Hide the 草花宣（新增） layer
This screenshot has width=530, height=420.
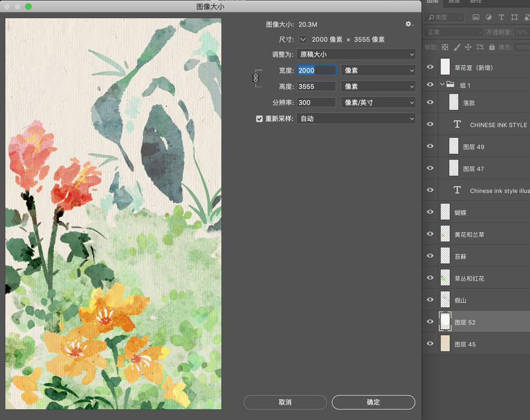pos(430,67)
